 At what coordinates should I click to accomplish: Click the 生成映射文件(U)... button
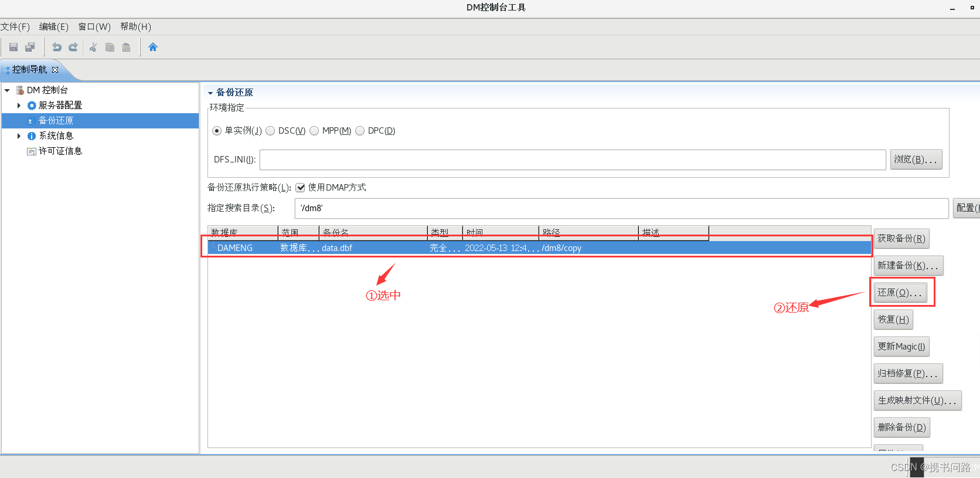(x=918, y=401)
